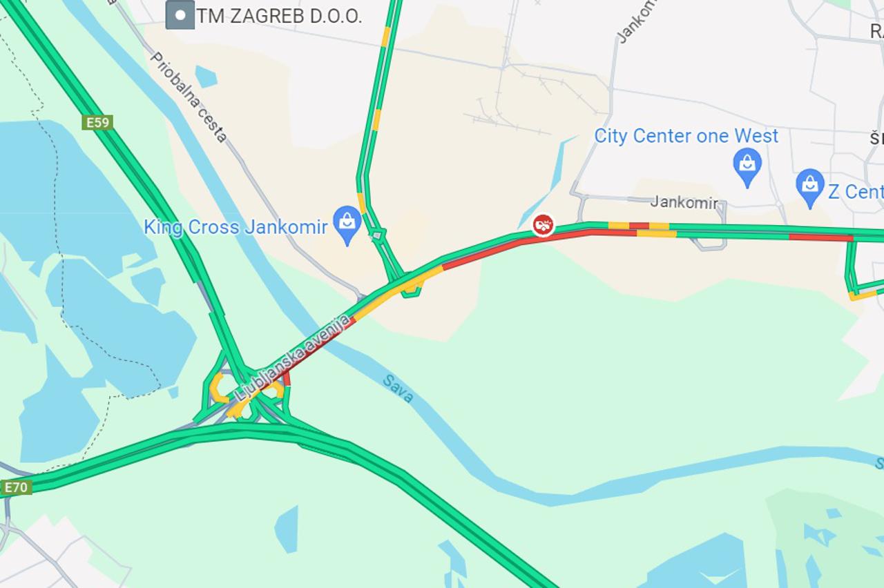The image size is (884, 588).
Task: Click the road crash incident icon
Action: pyautogui.click(x=544, y=225)
